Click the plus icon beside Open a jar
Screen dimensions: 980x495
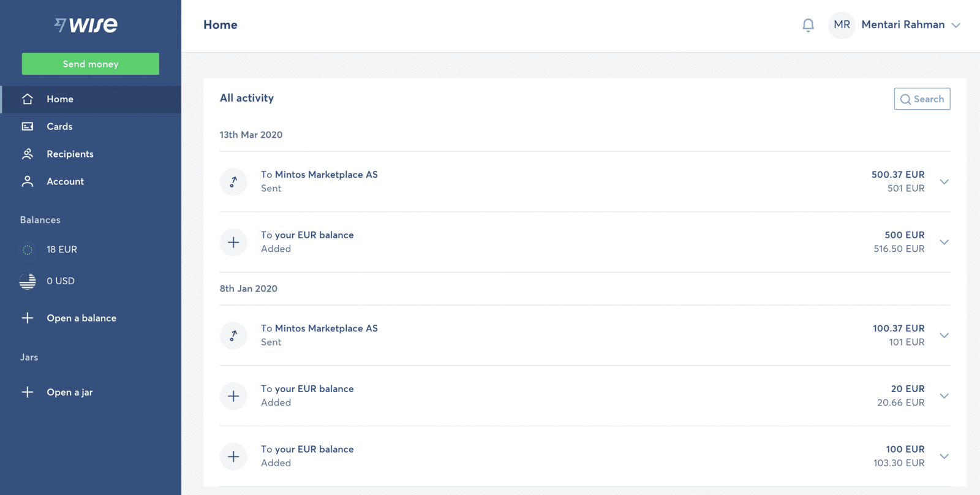(28, 392)
